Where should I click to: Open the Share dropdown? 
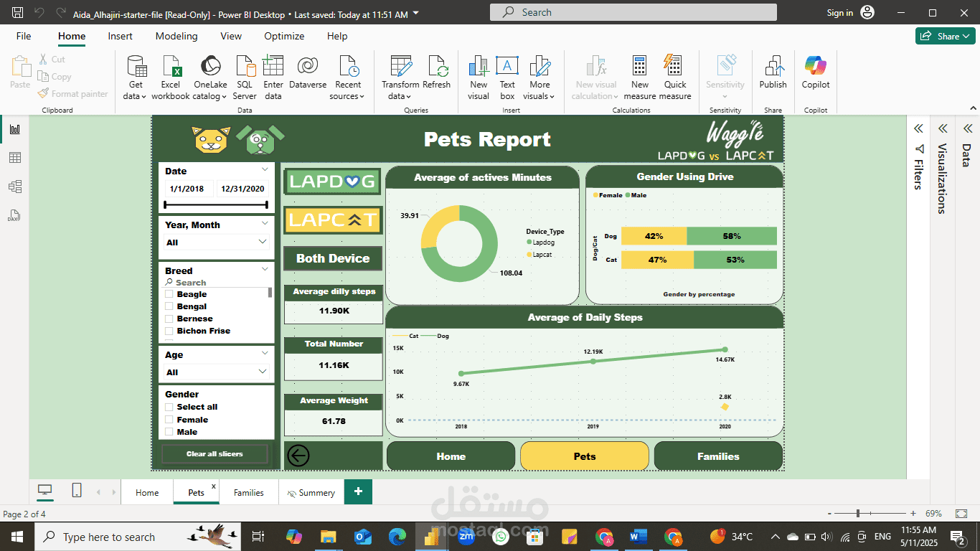[945, 36]
